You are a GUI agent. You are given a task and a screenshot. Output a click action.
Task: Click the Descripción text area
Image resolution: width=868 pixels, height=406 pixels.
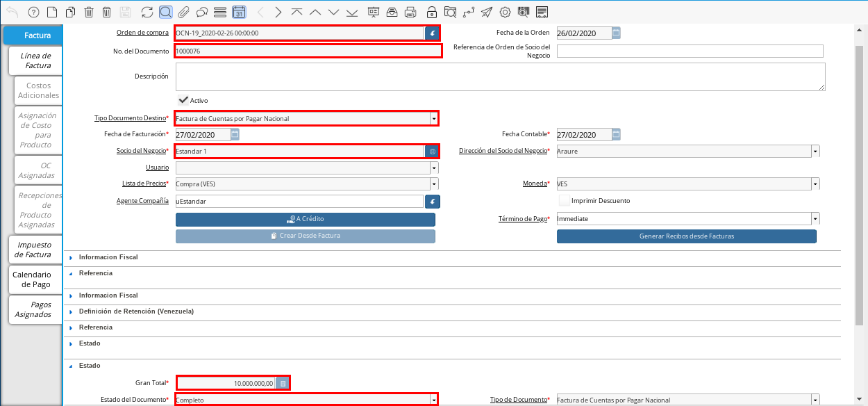tap(500, 76)
